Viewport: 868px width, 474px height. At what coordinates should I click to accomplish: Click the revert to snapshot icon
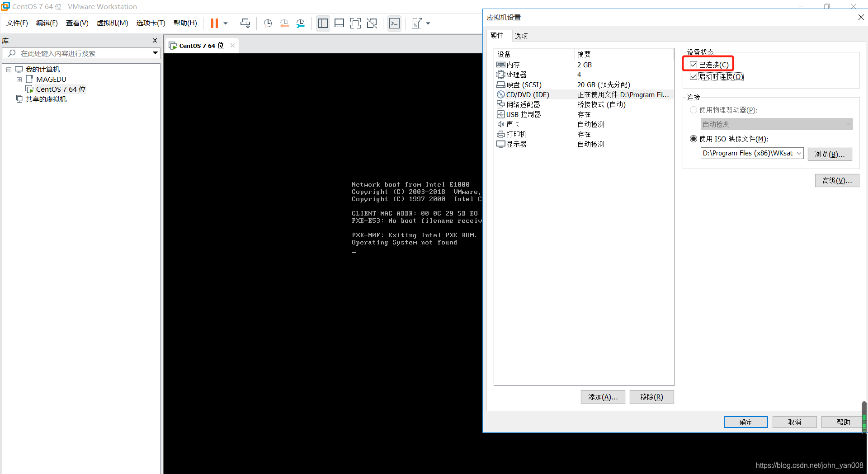(x=284, y=23)
